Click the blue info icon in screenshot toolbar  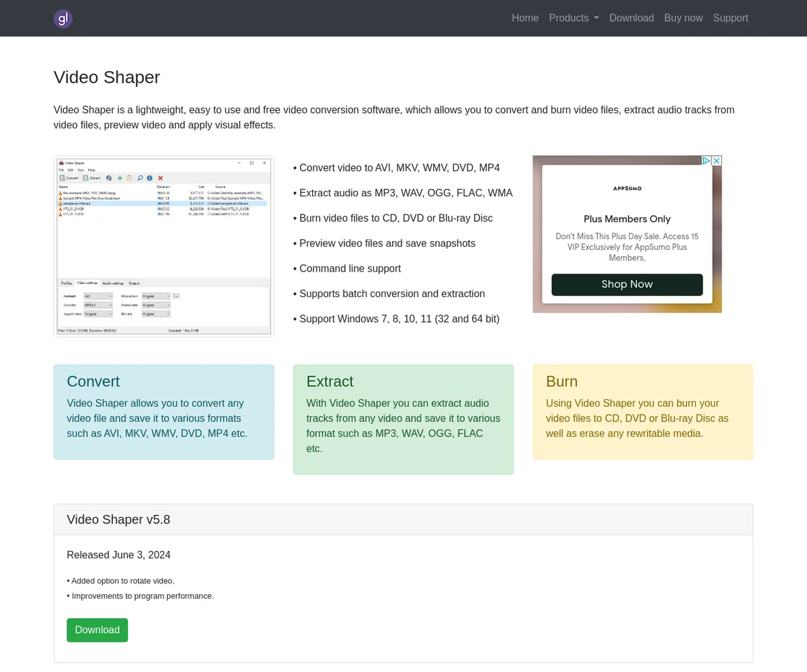click(x=149, y=178)
